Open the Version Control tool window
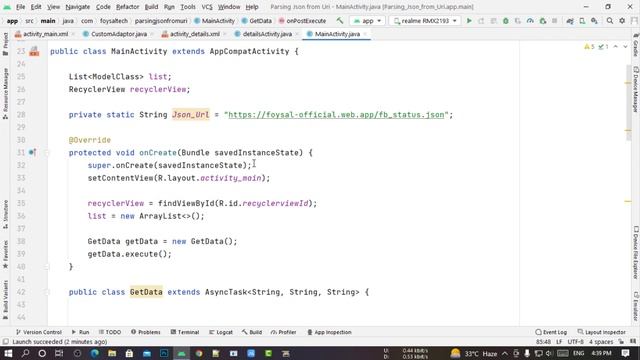Viewport: 640px width, 360px height. tap(39, 332)
